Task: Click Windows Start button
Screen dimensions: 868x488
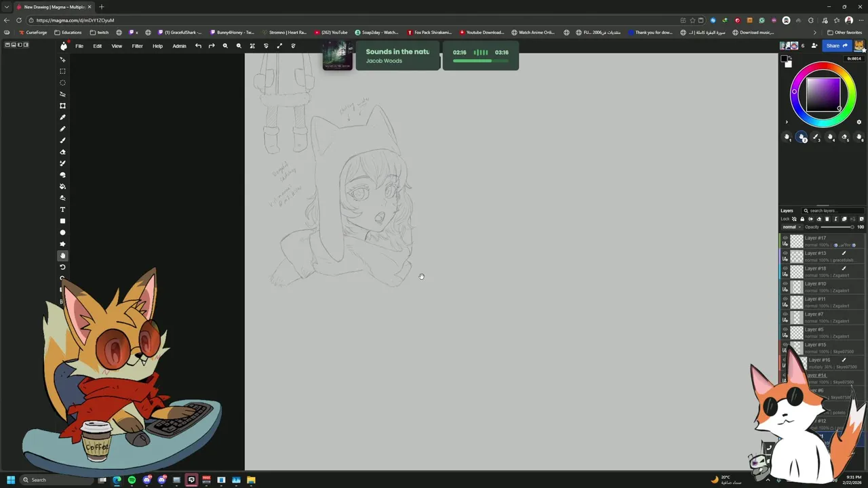Action: (x=10, y=480)
